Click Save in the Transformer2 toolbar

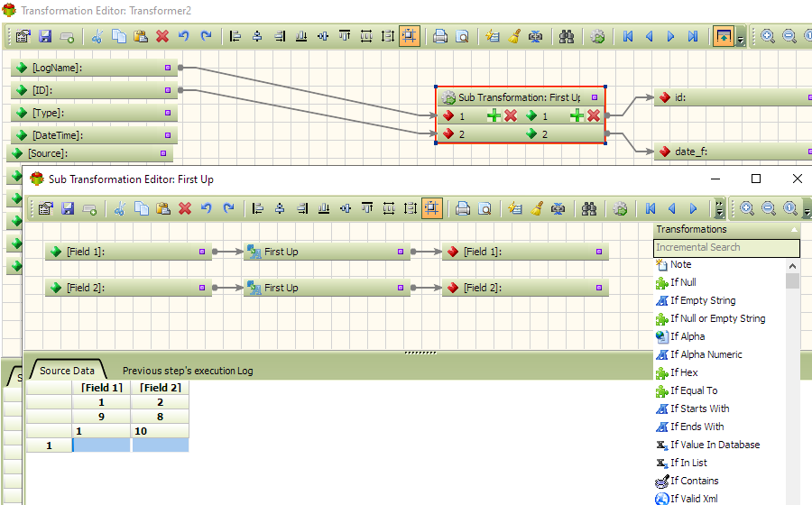click(x=45, y=36)
